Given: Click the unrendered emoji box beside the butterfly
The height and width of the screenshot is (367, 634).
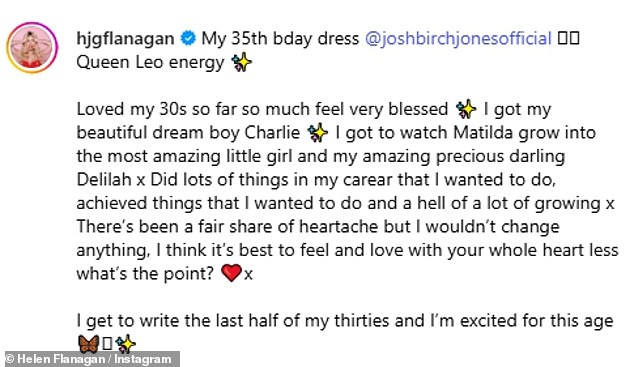Looking at the screenshot, I should pyautogui.click(x=107, y=344).
